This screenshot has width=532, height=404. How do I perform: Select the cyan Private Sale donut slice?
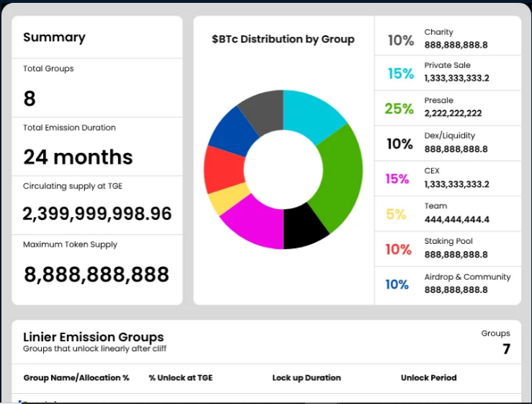click(315, 118)
